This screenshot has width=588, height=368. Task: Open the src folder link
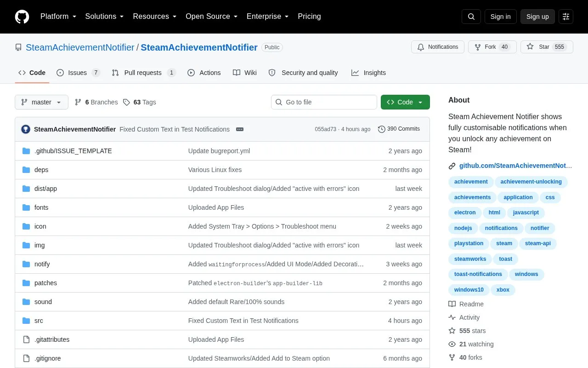click(39, 321)
